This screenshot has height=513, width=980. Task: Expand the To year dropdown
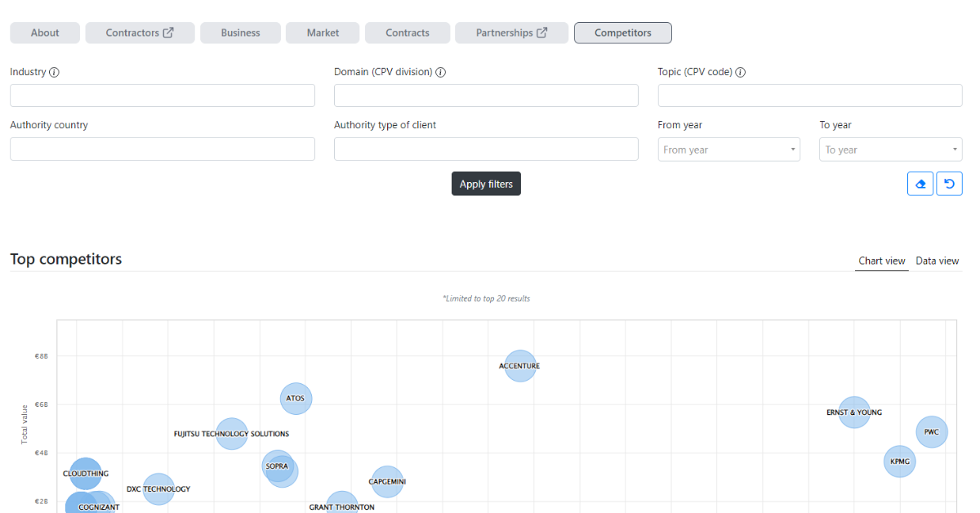click(x=890, y=149)
